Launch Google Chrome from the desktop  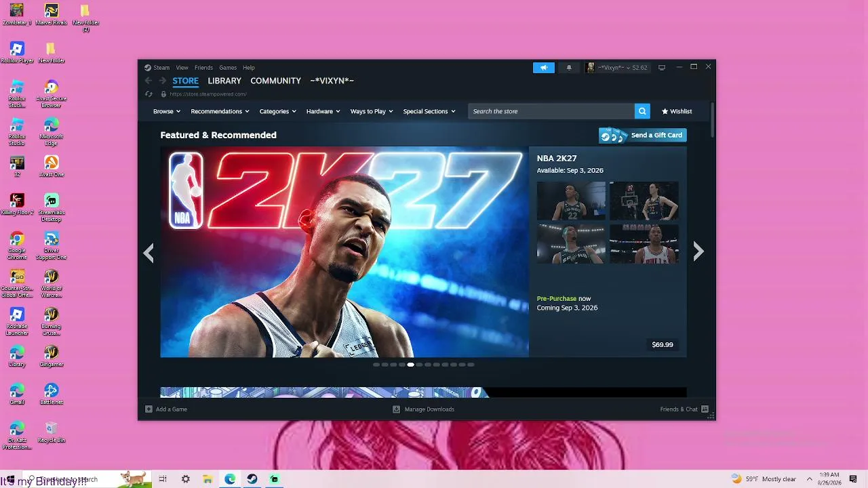click(x=17, y=245)
